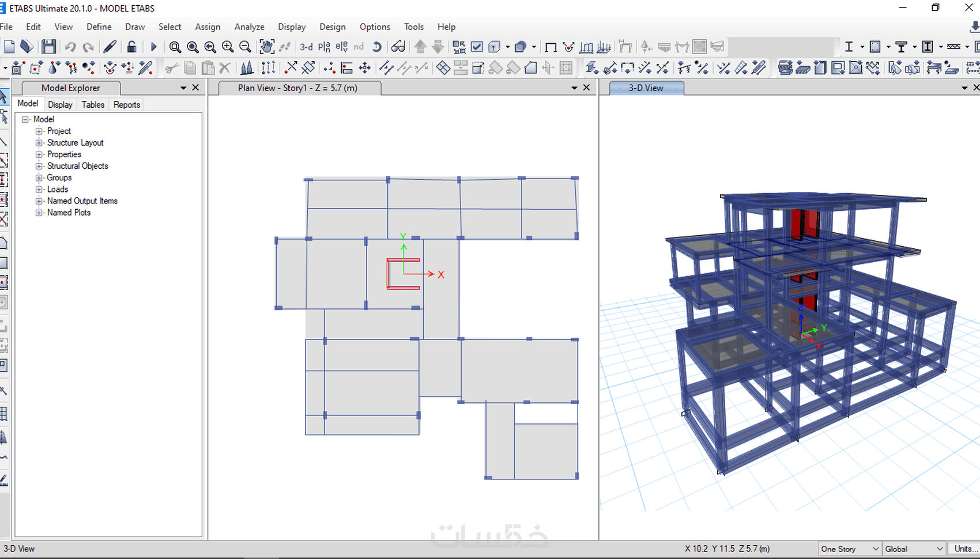Close the Model Explorer panel
The width and height of the screenshot is (980, 559).
(195, 88)
